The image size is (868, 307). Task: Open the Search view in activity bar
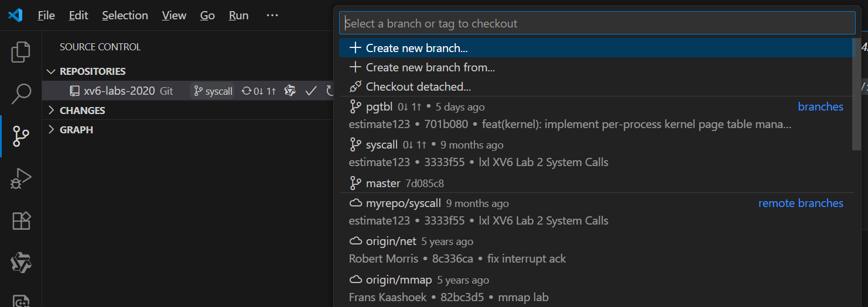tap(21, 92)
